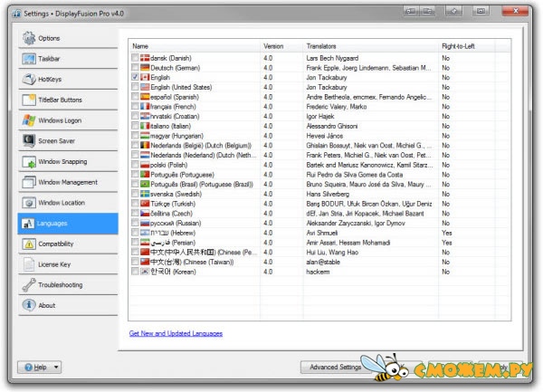This screenshot has height=392, width=543.
Task: Sort list by Version column header
Action: click(x=281, y=46)
